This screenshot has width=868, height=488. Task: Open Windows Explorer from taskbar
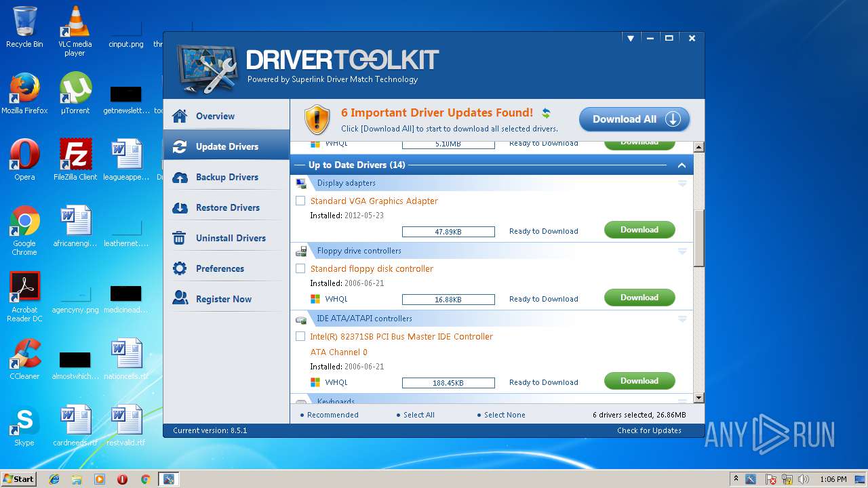tap(77, 479)
